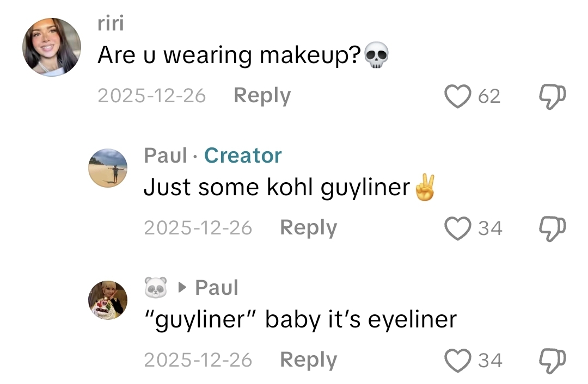The image size is (588, 384).
Task: Reply to riri's comment
Action: coord(262,96)
